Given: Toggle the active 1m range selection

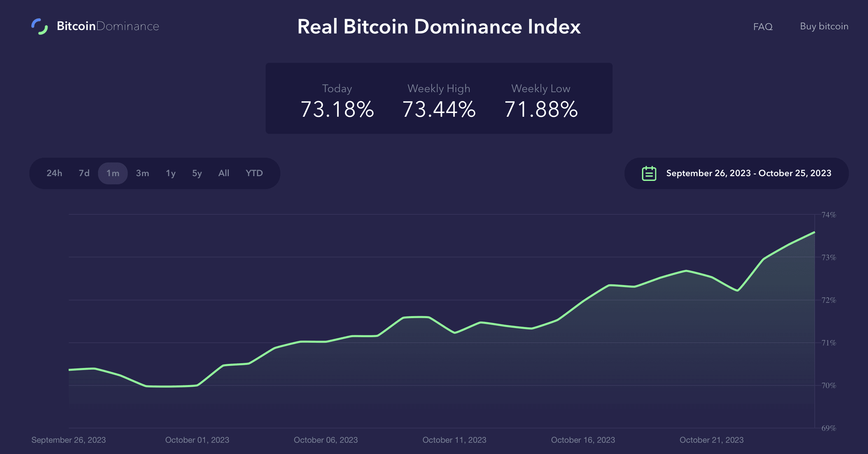Looking at the screenshot, I should (x=113, y=173).
